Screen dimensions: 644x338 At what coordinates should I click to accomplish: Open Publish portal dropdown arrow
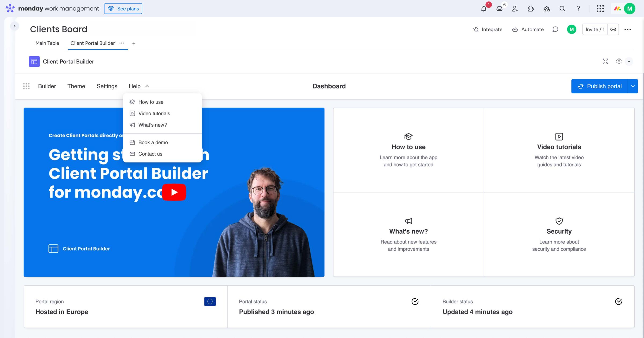coord(633,86)
